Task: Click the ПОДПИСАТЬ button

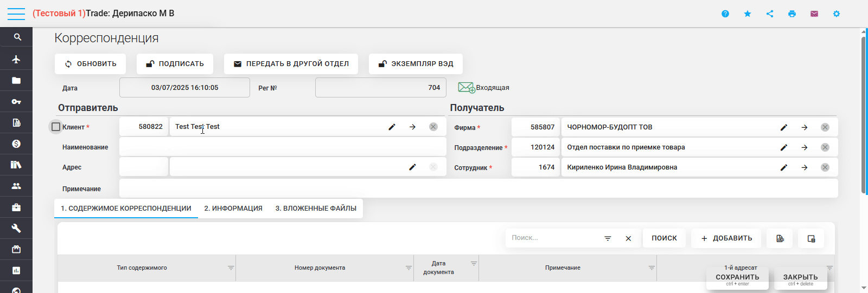Action: pyautogui.click(x=175, y=64)
